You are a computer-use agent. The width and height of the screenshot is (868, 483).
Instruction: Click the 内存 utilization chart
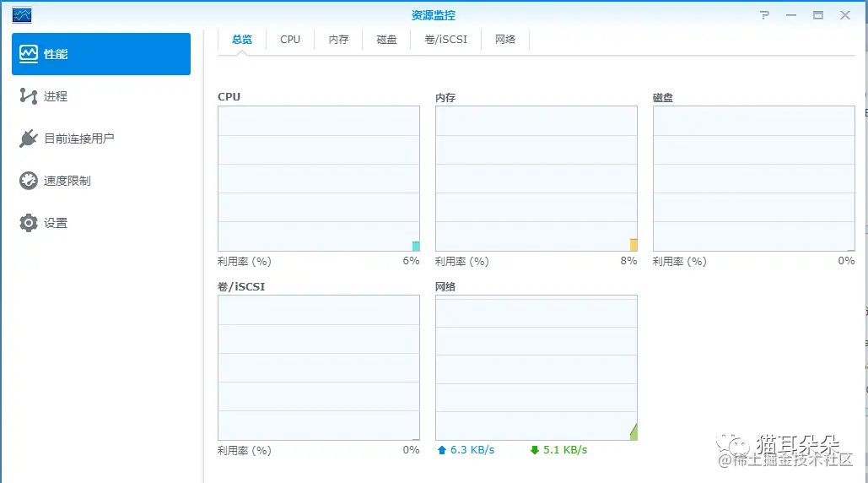pos(536,179)
